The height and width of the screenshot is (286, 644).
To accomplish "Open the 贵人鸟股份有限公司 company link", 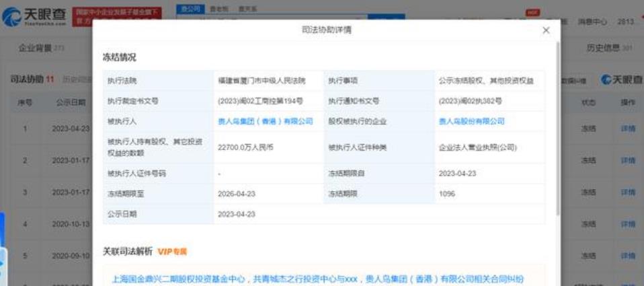I will point(471,121).
